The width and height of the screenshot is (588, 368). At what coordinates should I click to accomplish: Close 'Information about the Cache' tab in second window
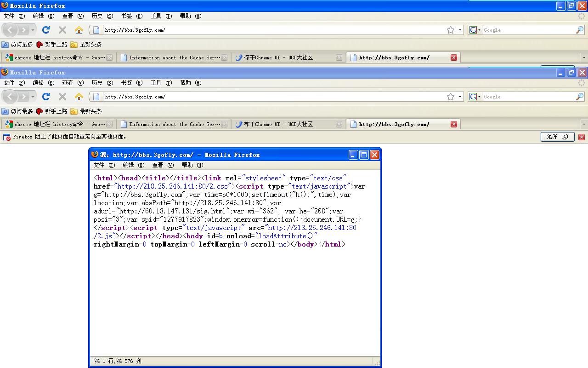point(224,124)
